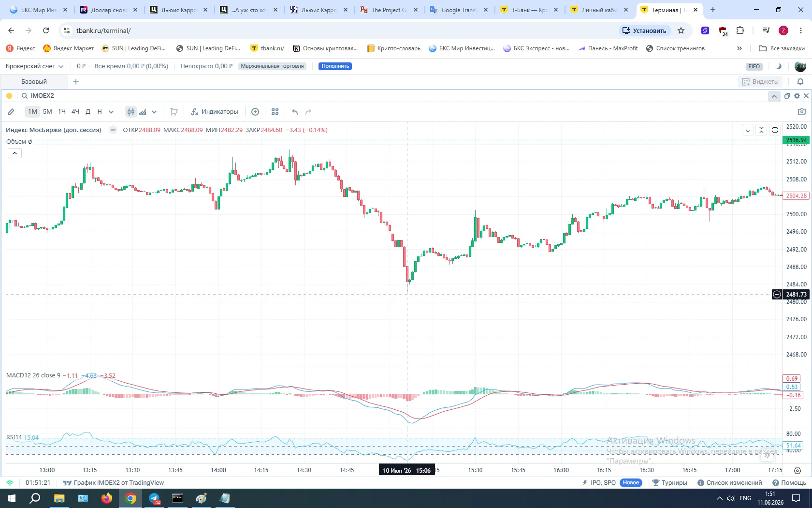Open Брокерский счет account dropdown
This screenshot has width=812, height=508.
tap(34, 66)
